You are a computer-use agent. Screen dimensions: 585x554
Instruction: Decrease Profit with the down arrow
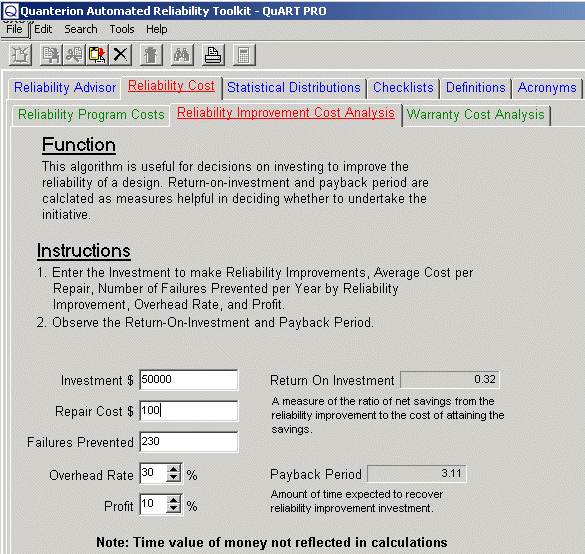[x=173, y=509]
